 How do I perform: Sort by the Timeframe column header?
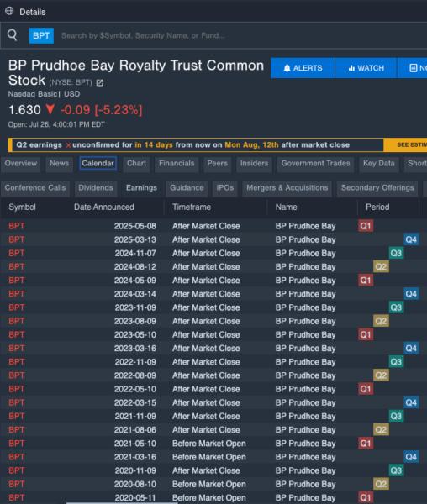pos(192,207)
